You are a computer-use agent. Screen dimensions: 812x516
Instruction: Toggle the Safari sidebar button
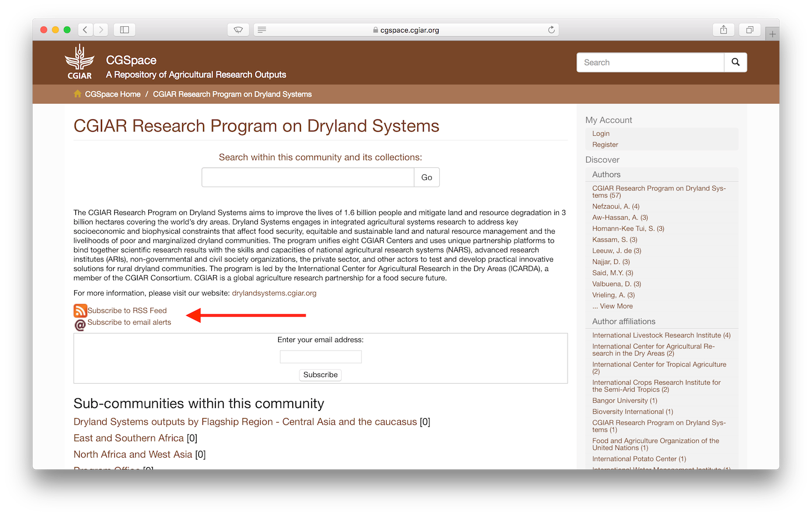coord(124,29)
